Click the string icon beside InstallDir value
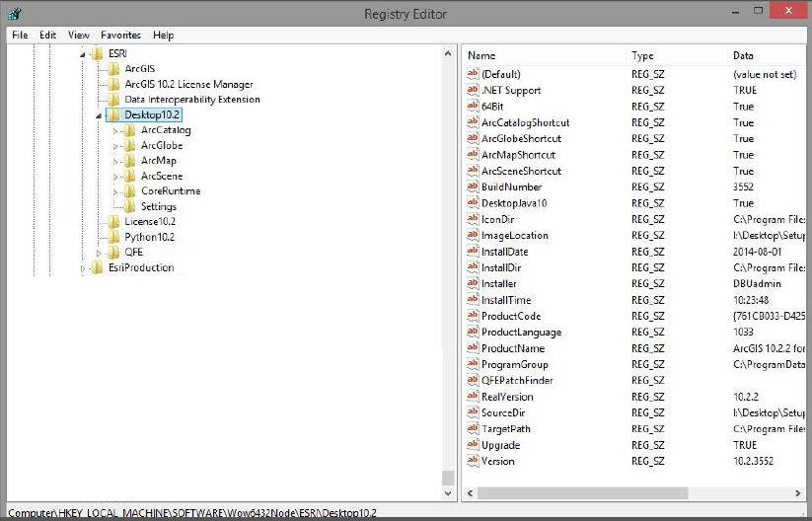The width and height of the screenshot is (812, 521). (473, 267)
